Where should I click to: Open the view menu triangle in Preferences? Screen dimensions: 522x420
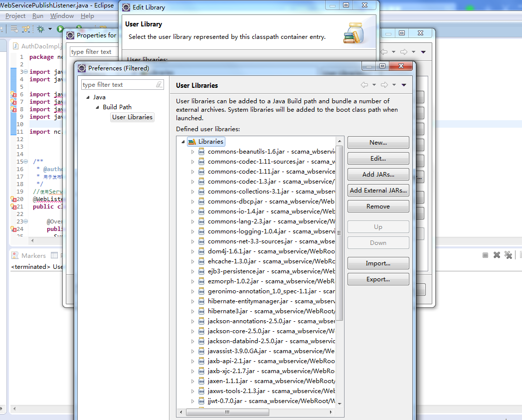click(x=404, y=85)
